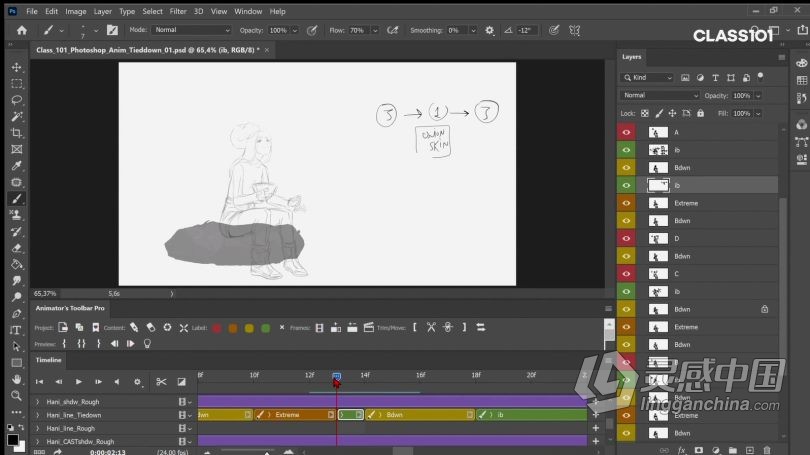
Task: Select the Dodge tool
Action: (x=17, y=297)
